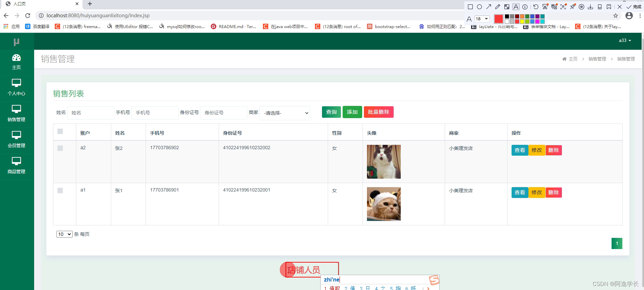
Task: Select the arrow annotation tool
Action: tap(489, 7)
